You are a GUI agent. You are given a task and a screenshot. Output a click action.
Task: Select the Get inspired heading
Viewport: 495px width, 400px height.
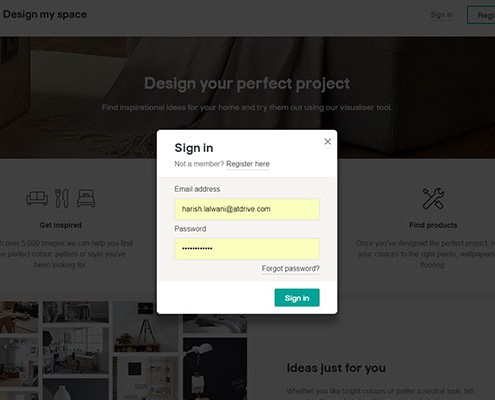coord(60,225)
